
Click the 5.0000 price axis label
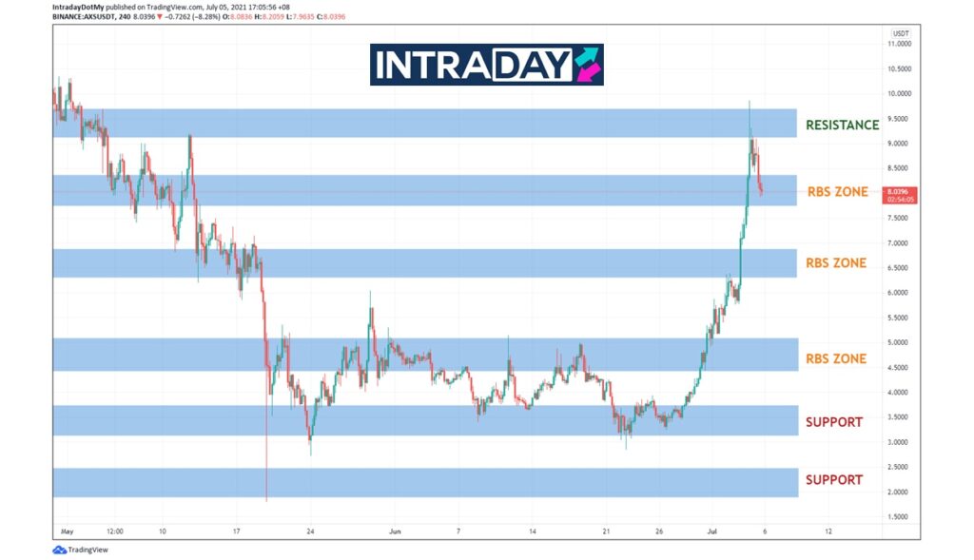(899, 342)
